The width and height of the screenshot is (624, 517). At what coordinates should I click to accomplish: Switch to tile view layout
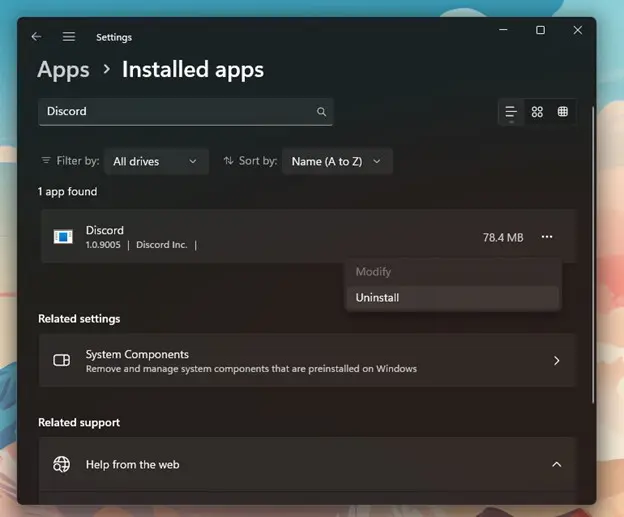tap(563, 112)
